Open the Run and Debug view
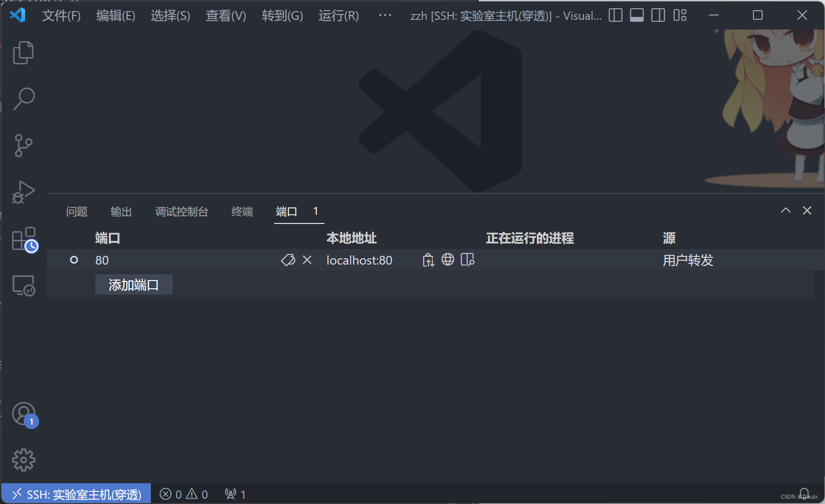This screenshot has width=825, height=504. coord(23,192)
